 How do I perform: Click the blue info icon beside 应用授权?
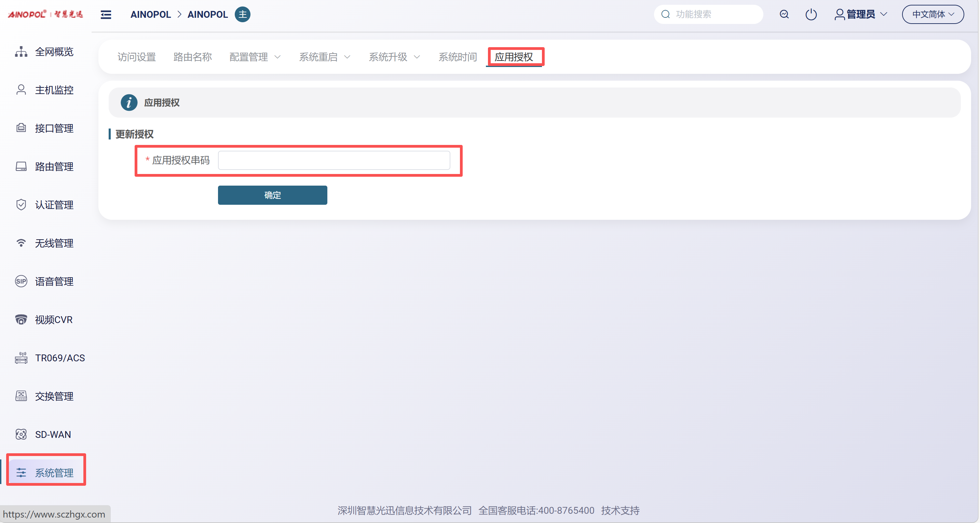pyautogui.click(x=129, y=103)
